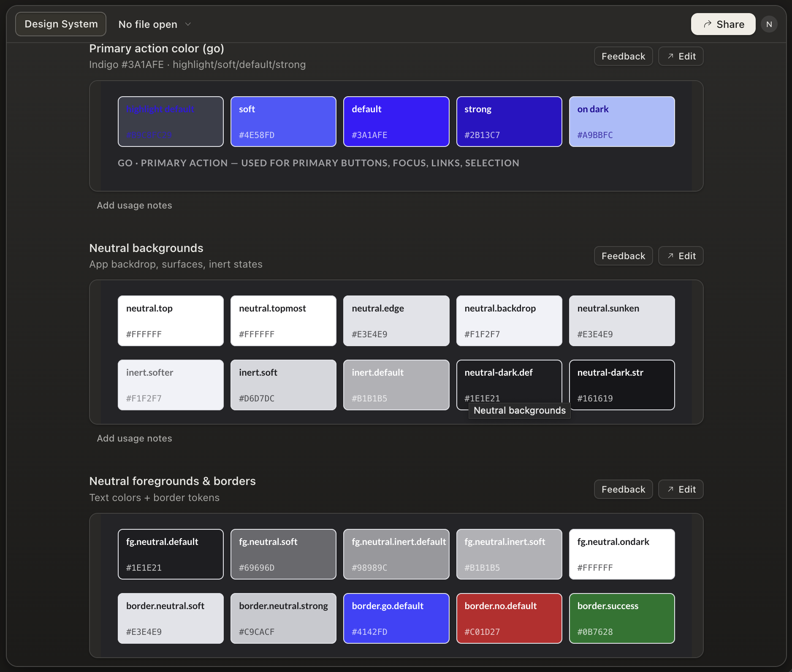Click the 'App backdrop, surfaces, inert states' subtitle

click(x=176, y=264)
